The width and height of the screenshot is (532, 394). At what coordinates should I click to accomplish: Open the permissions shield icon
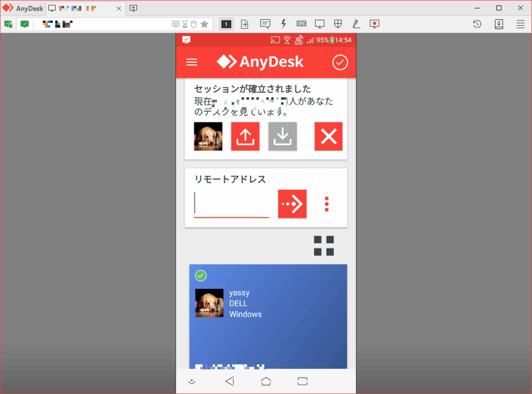338,24
